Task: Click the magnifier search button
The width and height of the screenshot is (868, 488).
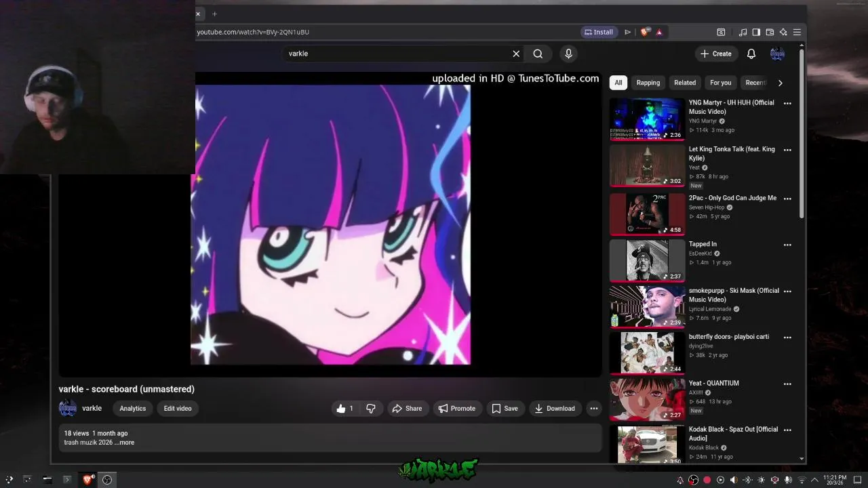Action: (x=538, y=54)
